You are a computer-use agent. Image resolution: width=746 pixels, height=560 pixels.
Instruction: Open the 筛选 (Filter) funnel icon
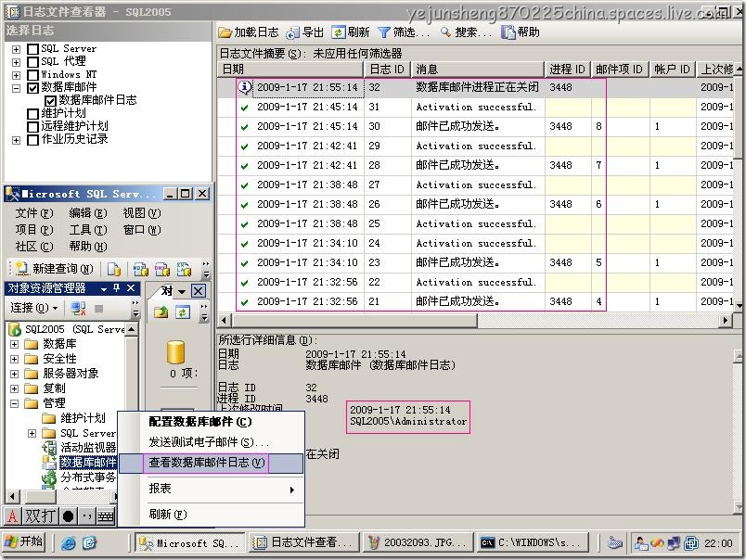pyautogui.click(x=383, y=32)
